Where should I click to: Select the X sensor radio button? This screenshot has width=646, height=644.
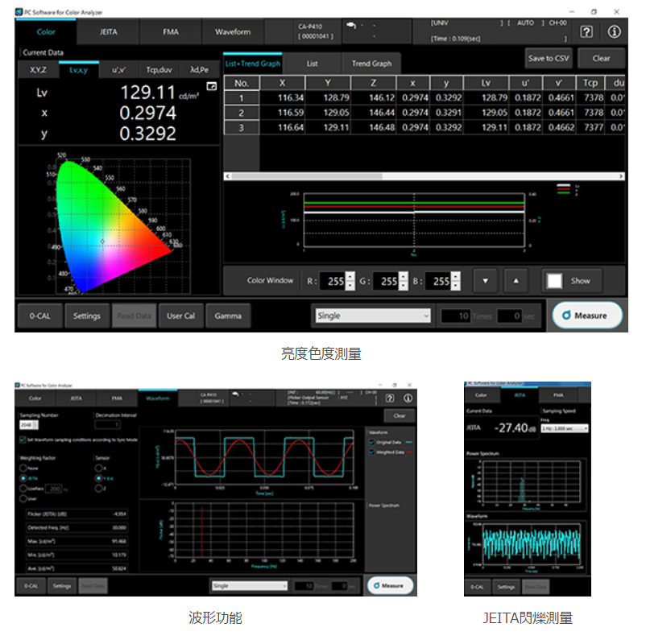pyautogui.click(x=98, y=468)
